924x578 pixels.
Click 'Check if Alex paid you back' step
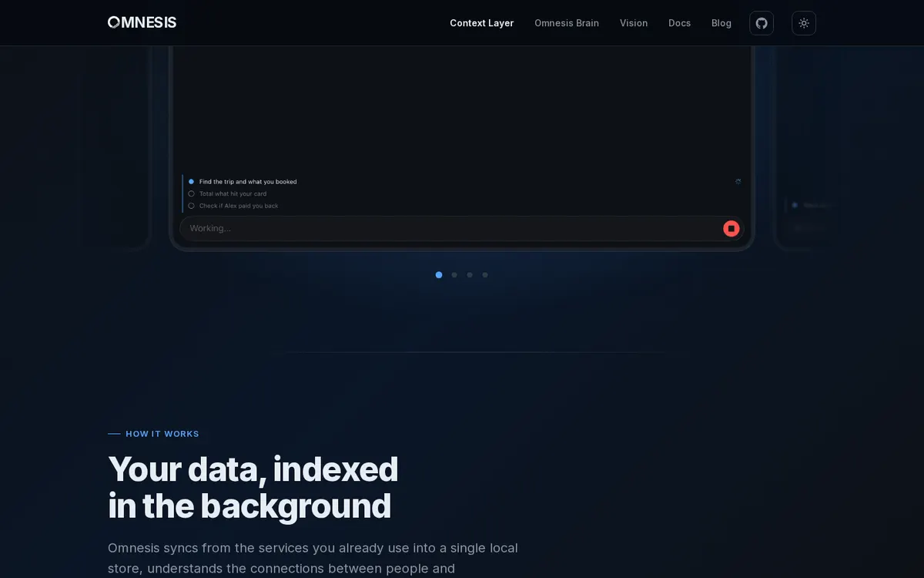[239, 206]
